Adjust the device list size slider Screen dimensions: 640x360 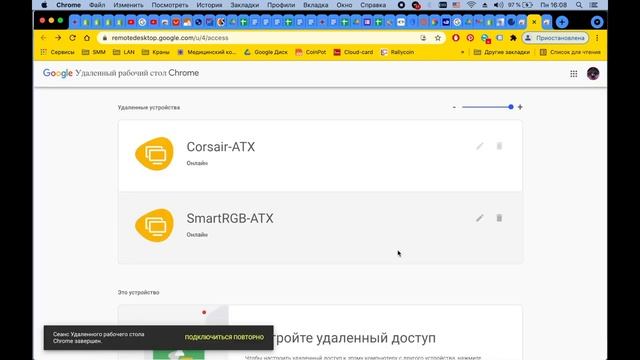pyautogui.click(x=487, y=107)
